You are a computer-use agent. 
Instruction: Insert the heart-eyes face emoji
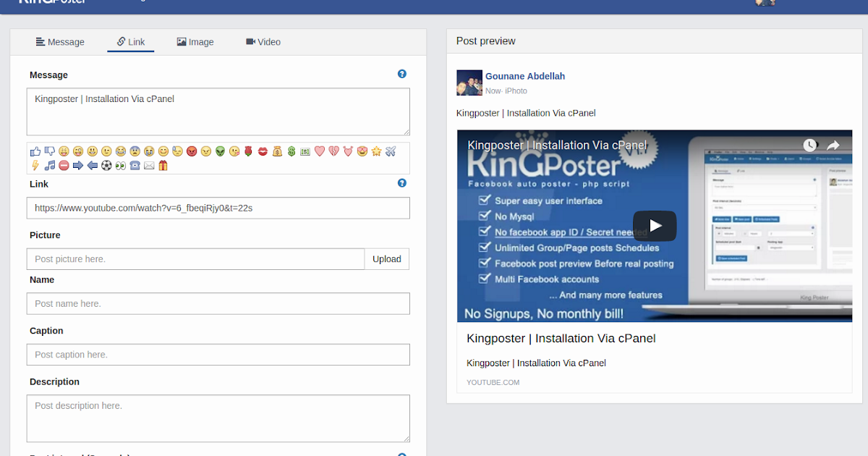click(x=362, y=151)
